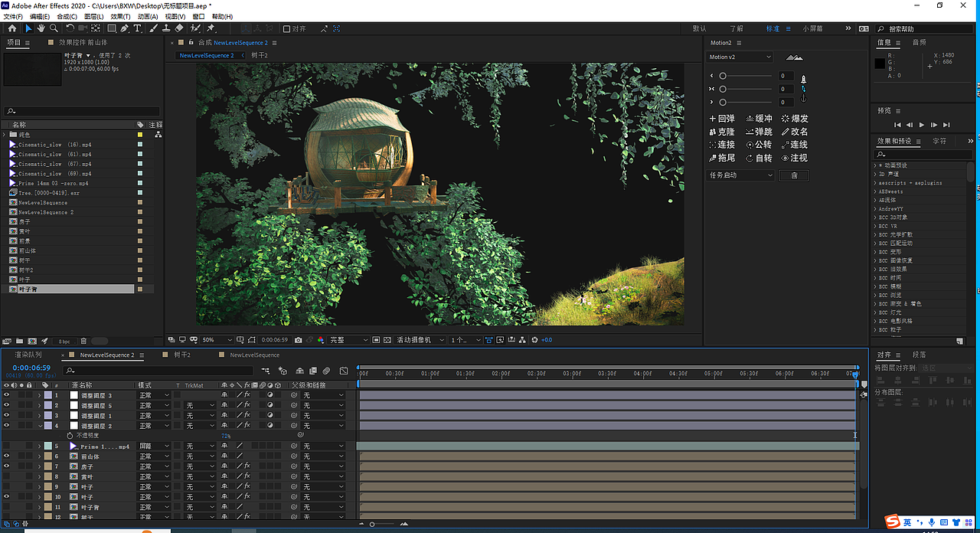Open the Motion v2 dropdown

tap(739, 57)
